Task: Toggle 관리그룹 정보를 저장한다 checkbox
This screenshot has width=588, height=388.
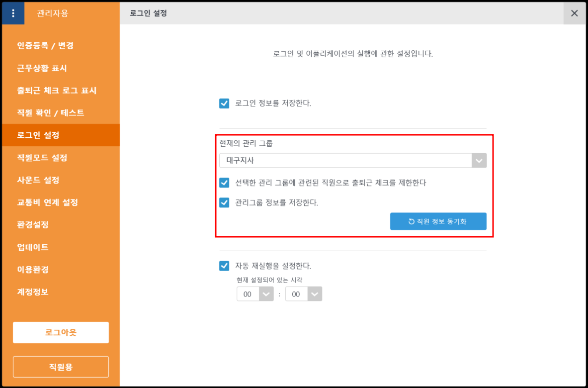Action: point(224,202)
